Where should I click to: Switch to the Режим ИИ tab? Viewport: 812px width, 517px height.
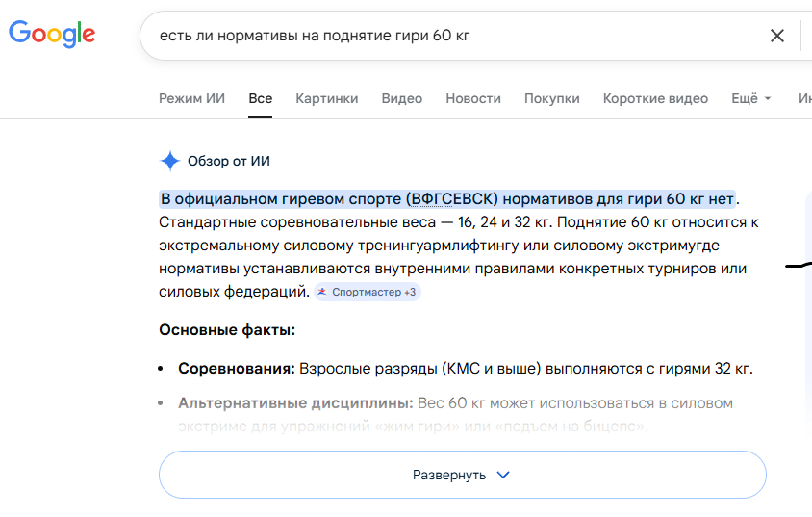[x=191, y=98]
